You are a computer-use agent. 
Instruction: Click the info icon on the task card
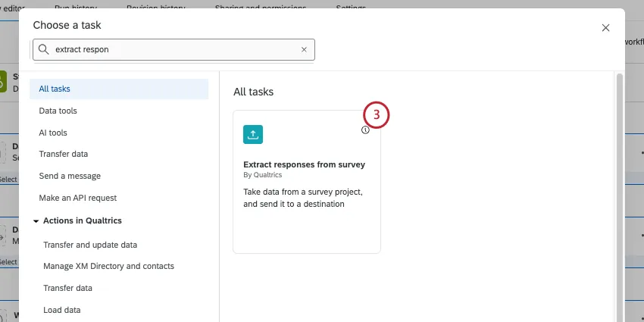coord(365,130)
